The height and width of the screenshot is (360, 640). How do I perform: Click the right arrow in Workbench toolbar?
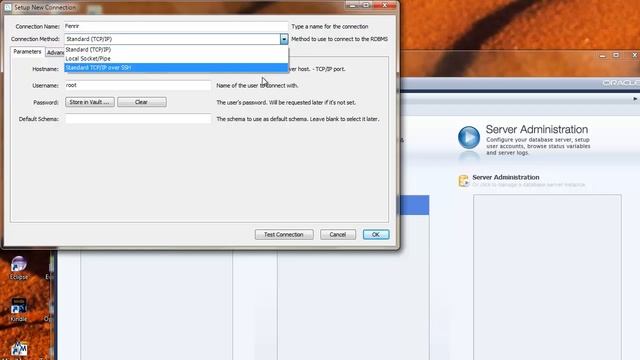[x=635, y=99]
